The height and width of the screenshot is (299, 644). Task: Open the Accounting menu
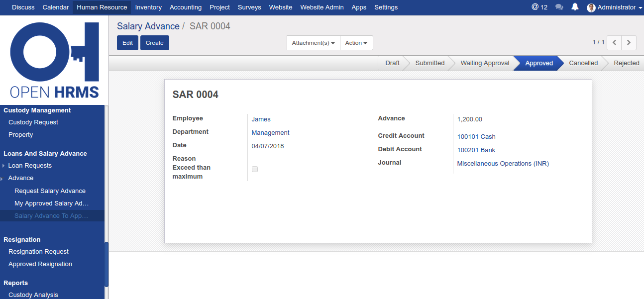click(x=185, y=7)
